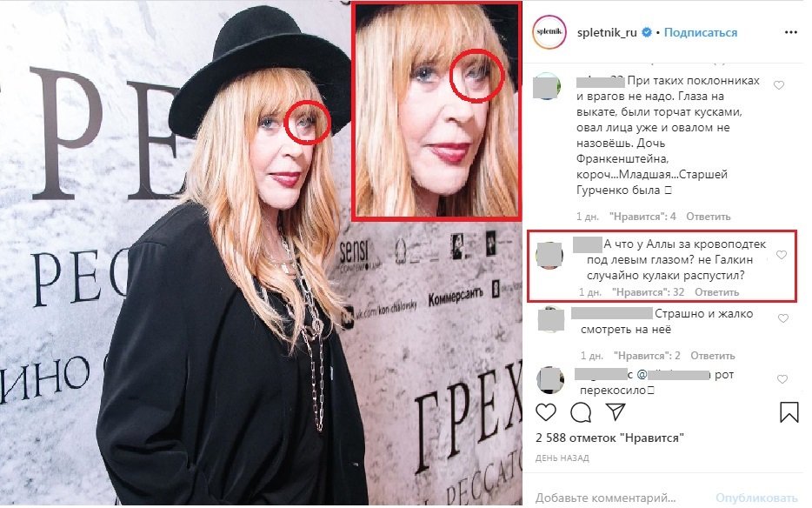
Task: Like the 'рот перекосило' comment with its heart
Action: point(782,379)
